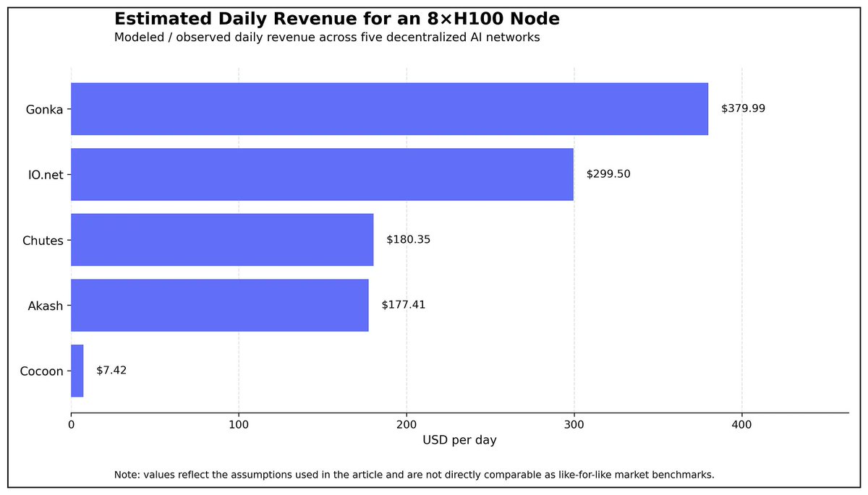Select the Chutes axis label
The height and width of the screenshot is (495, 868).
pos(43,241)
